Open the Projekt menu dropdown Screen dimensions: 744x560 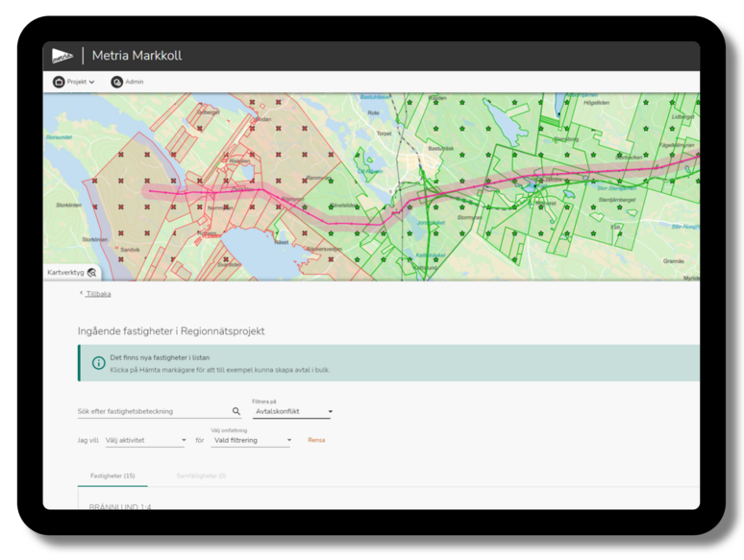74,82
